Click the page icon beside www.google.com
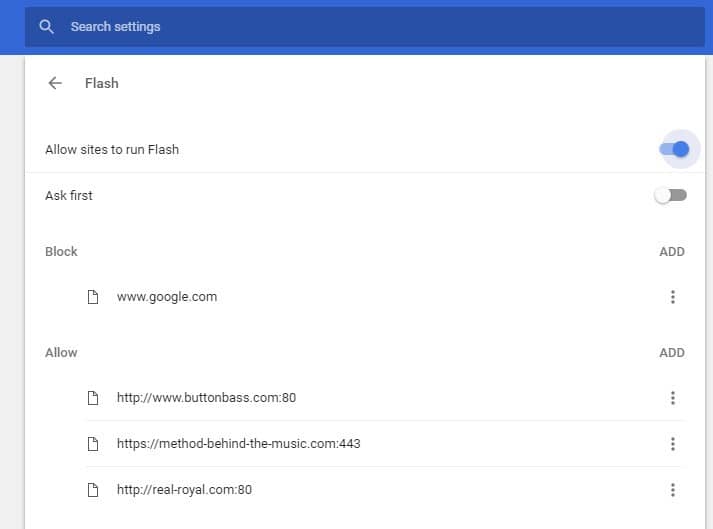 pos(93,297)
